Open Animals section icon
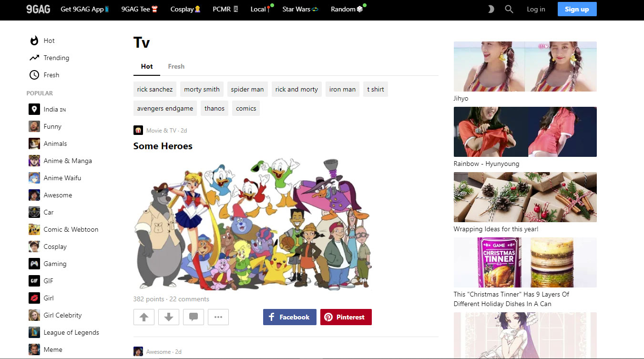Image resolution: width=644 pixels, height=359 pixels. click(x=34, y=144)
